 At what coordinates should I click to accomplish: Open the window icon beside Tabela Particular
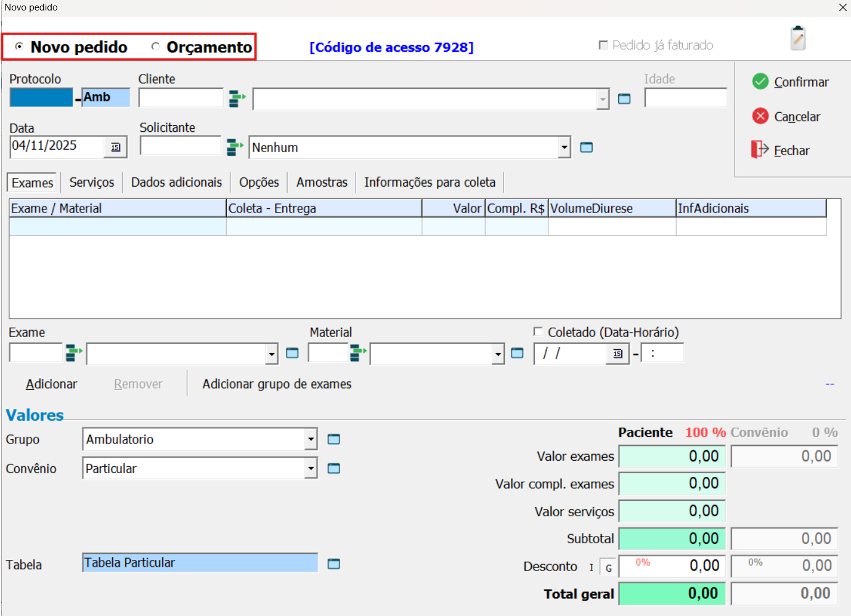point(333,564)
